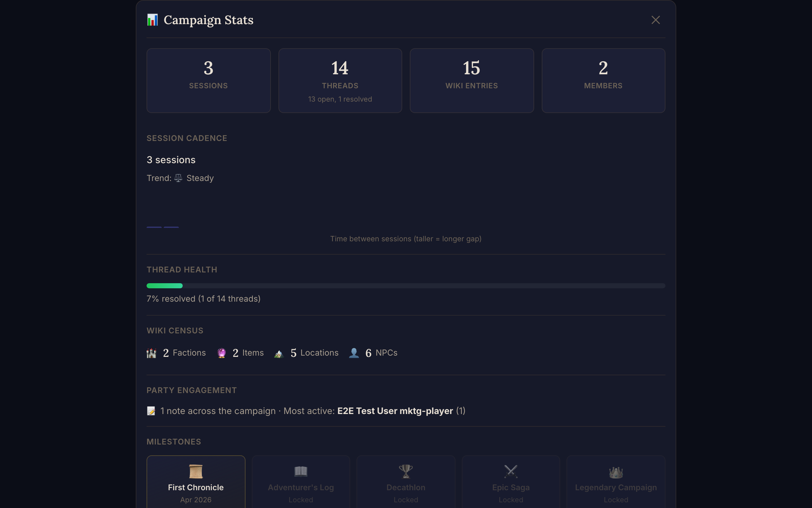
Task: Click the green Thread Health progress bar
Action: [x=164, y=285]
